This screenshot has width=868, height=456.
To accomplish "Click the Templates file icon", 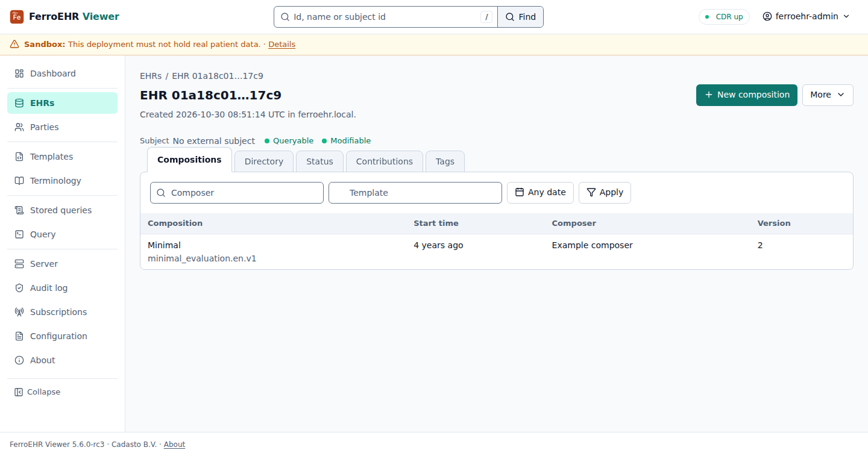I will [19, 157].
